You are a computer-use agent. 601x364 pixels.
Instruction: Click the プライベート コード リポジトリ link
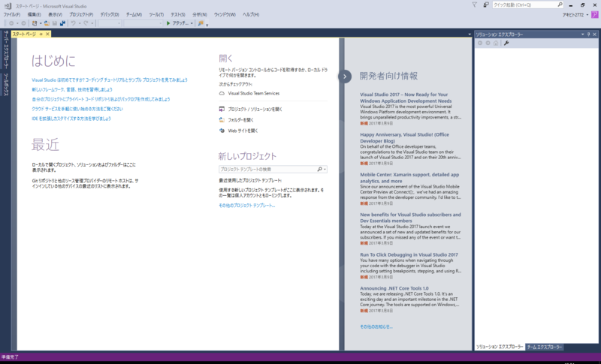101,99
